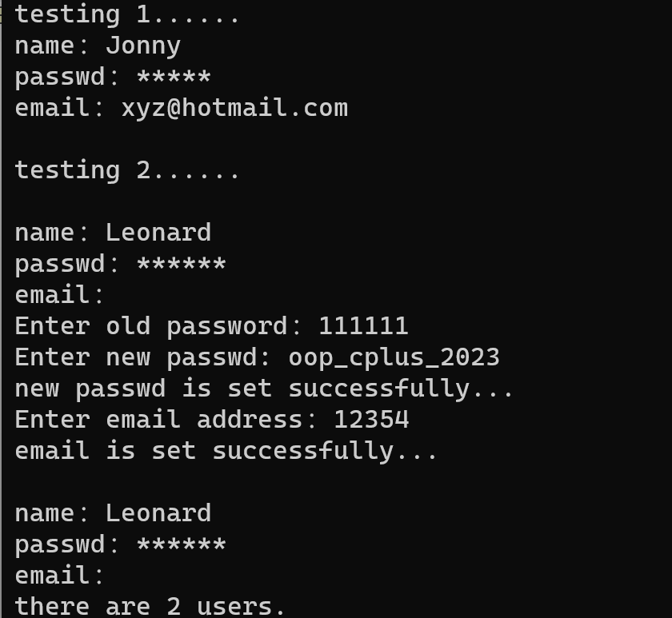Click the 'testing 2......' header line
Screen dimensions: 672x618
(127, 170)
